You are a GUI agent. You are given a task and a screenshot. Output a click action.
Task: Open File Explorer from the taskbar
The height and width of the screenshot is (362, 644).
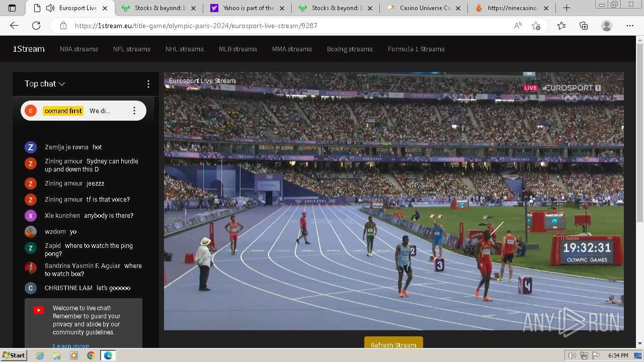pyautogui.click(x=57, y=355)
